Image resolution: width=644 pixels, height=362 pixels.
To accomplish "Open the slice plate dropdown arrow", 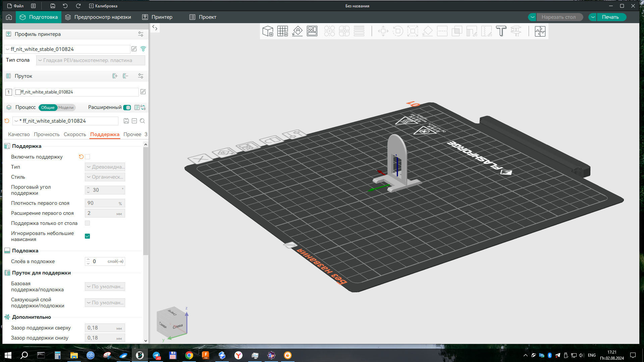I will point(532,17).
